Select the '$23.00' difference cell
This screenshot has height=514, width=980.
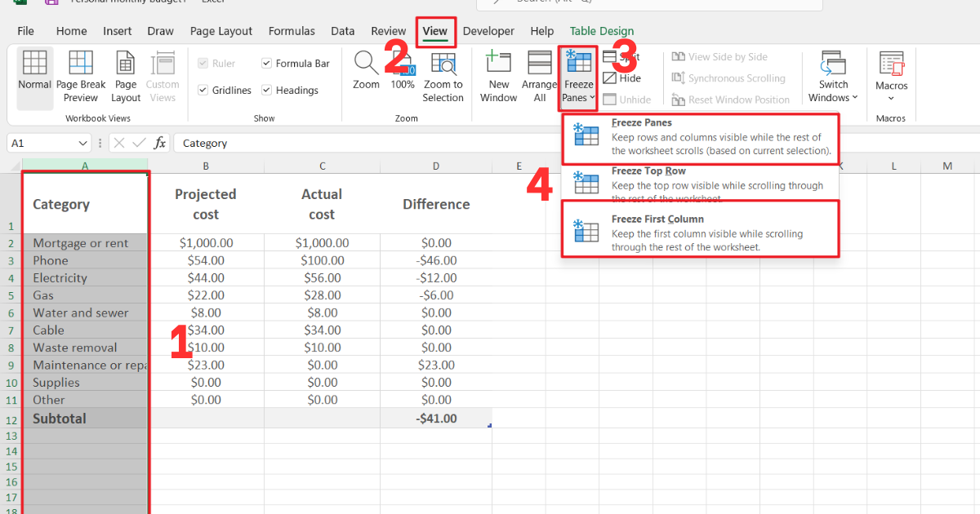pos(436,366)
